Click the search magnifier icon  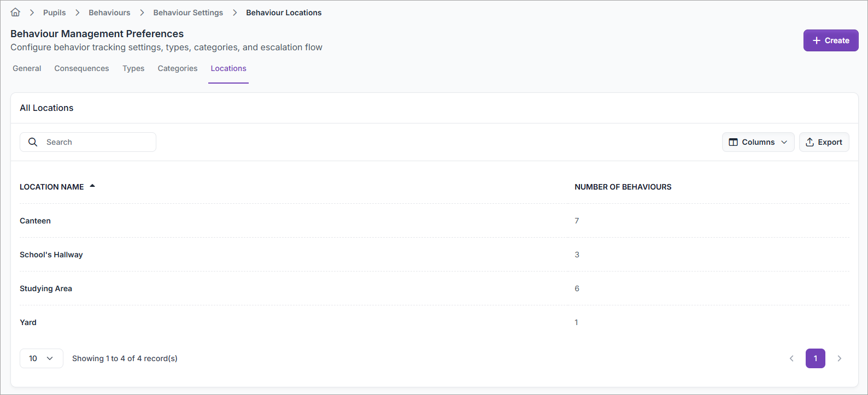(x=33, y=142)
